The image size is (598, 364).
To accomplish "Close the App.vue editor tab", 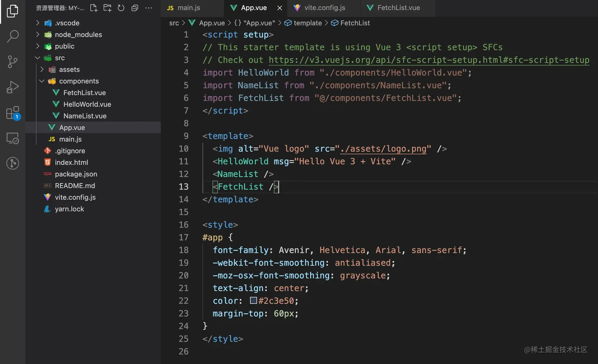I will coord(280,8).
